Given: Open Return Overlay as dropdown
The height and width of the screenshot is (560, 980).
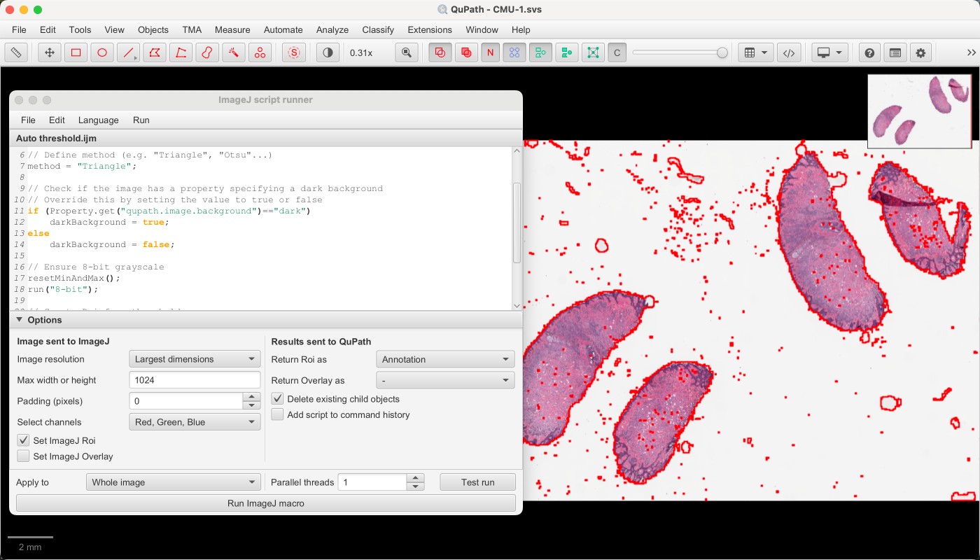Looking at the screenshot, I should pos(445,380).
